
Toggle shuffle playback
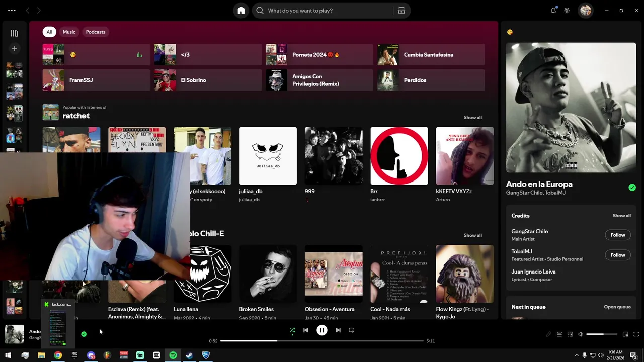click(292, 330)
